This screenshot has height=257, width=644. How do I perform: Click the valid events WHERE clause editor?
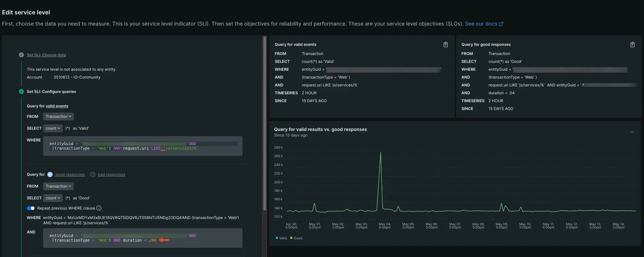[143, 146]
